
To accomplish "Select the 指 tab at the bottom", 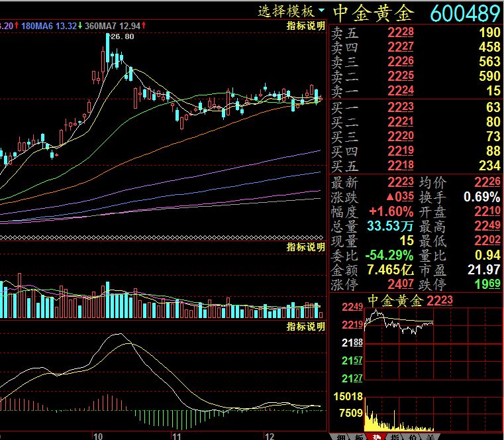I will (x=395, y=437).
